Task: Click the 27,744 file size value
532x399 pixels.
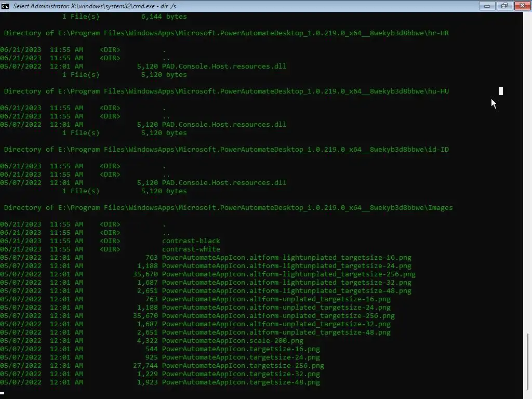Action: (x=145, y=365)
